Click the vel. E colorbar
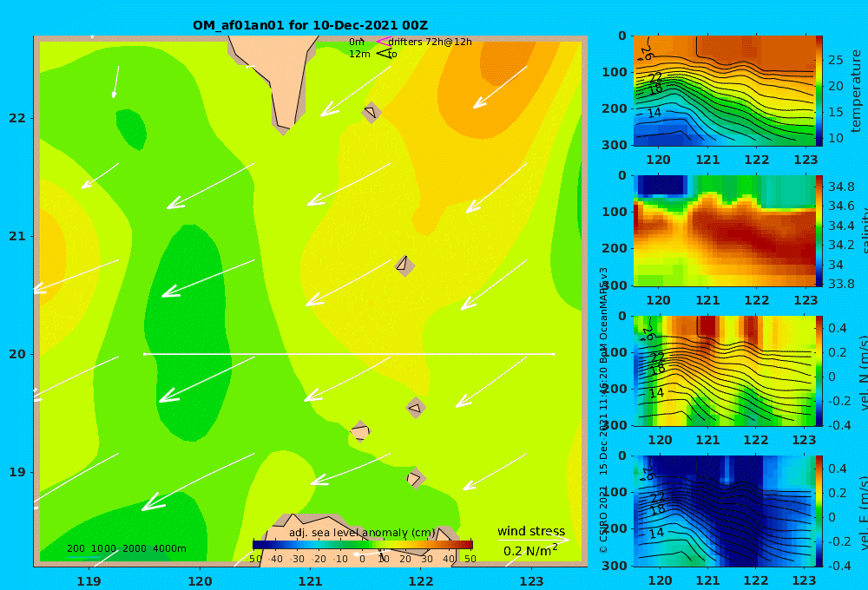The image size is (868, 590). tap(819, 511)
